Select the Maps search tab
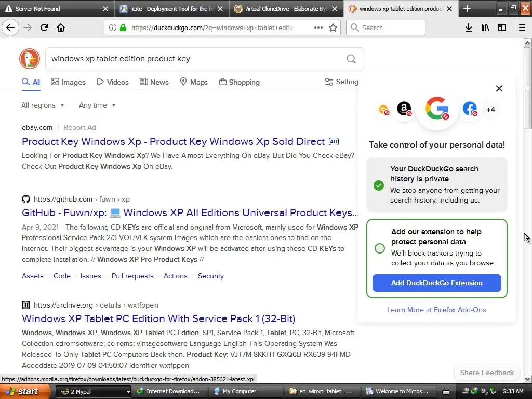Image resolution: width=532 pixels, height=399 pixels. [194, 82]
